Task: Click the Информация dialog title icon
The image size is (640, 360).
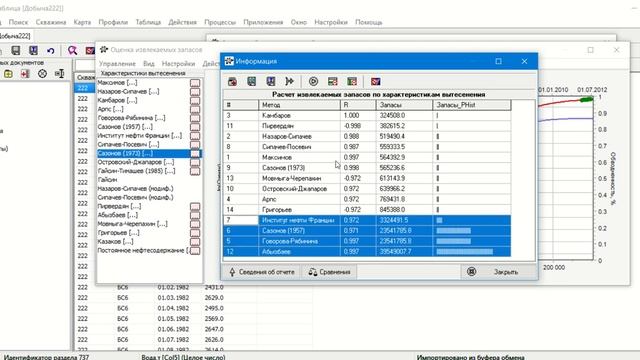Action: 229,61
